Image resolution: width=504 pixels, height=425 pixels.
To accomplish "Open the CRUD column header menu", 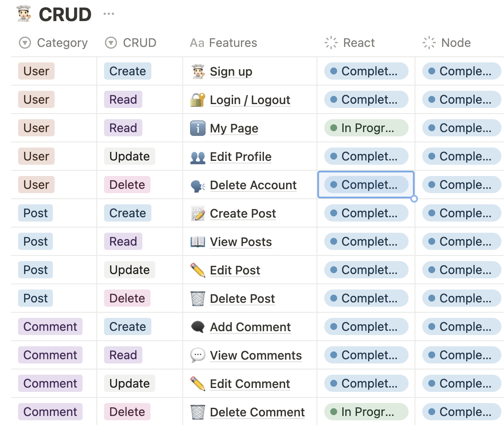I will pyautogui.click(x=130, y=43).
